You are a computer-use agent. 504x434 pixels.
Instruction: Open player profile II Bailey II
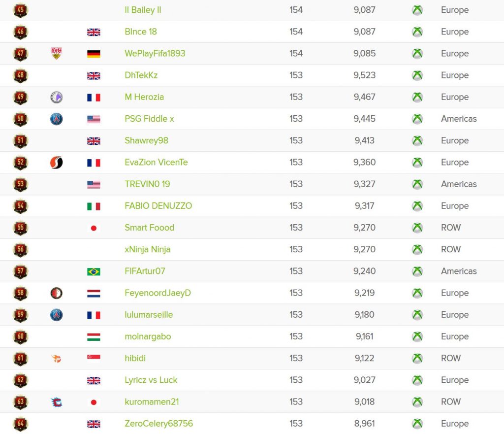point(143,10)
